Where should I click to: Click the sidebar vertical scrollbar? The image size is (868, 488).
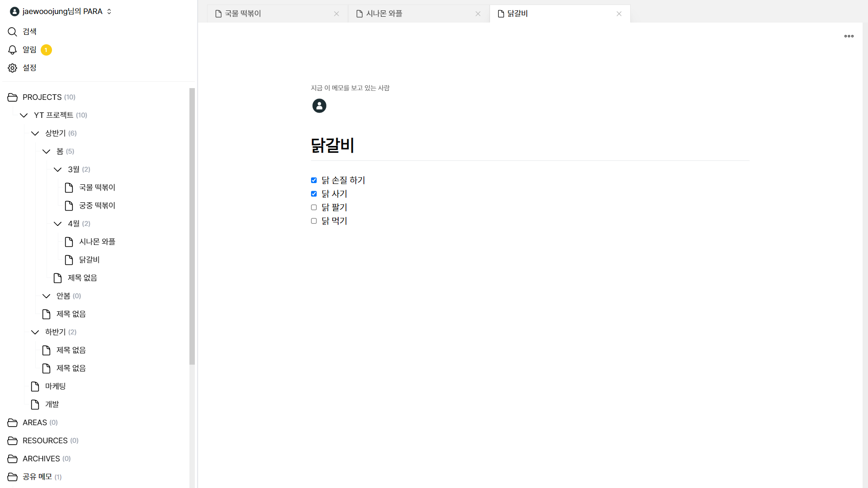point(192,226)
